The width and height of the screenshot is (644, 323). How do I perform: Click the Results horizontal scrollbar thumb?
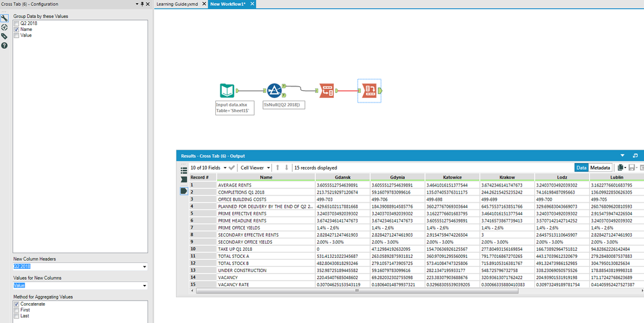(x=357, y=291)
